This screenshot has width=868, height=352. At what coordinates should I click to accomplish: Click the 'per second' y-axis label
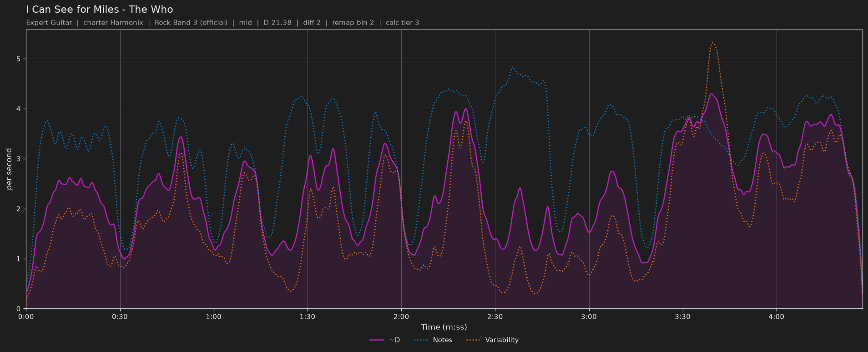(9, 169)
